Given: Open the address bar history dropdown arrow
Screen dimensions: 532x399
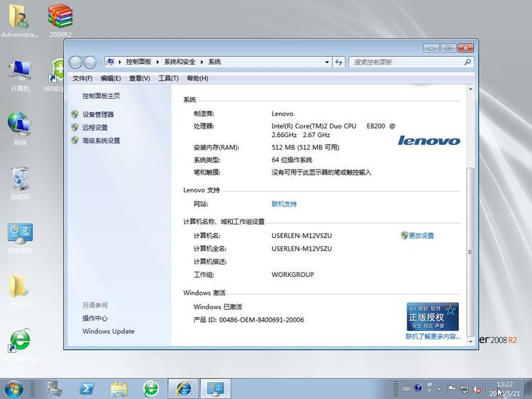Looking at the screenshot, I should (x=327, y=62).
